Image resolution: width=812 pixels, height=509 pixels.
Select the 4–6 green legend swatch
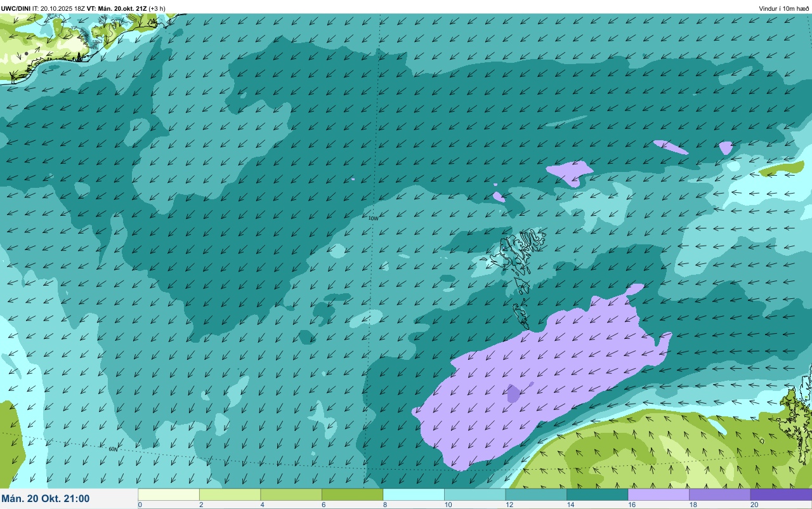tap(291, 494)
